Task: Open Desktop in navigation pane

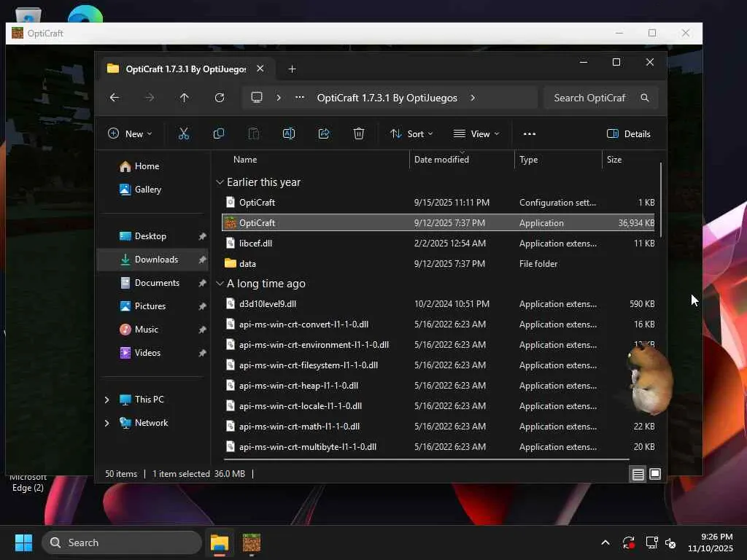Action: (x=152, y=236)
